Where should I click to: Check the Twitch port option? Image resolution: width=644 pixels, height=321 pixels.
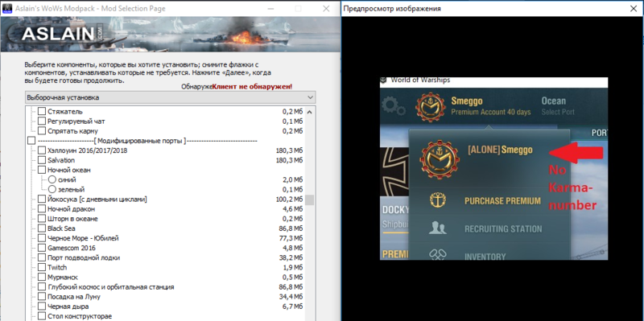42,268
